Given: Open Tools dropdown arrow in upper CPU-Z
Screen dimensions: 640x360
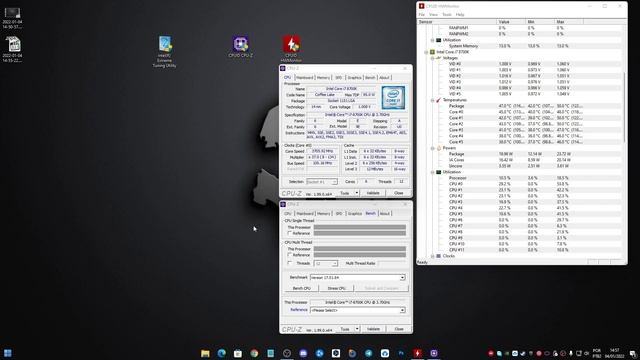Looking at the screenshot, I should [357, 193].
